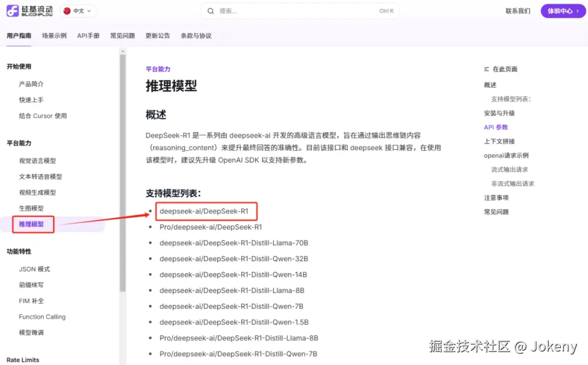This screenshot has height=365, width=588.
Task: Click the 支持模型列表 heading
Action: click(173, 193)
